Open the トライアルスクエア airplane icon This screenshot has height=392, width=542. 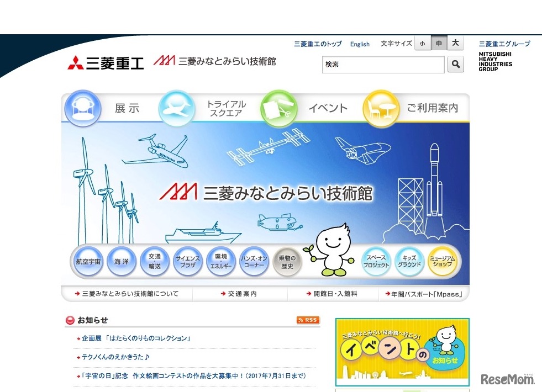pyautogui.click(x=177, y=108)
